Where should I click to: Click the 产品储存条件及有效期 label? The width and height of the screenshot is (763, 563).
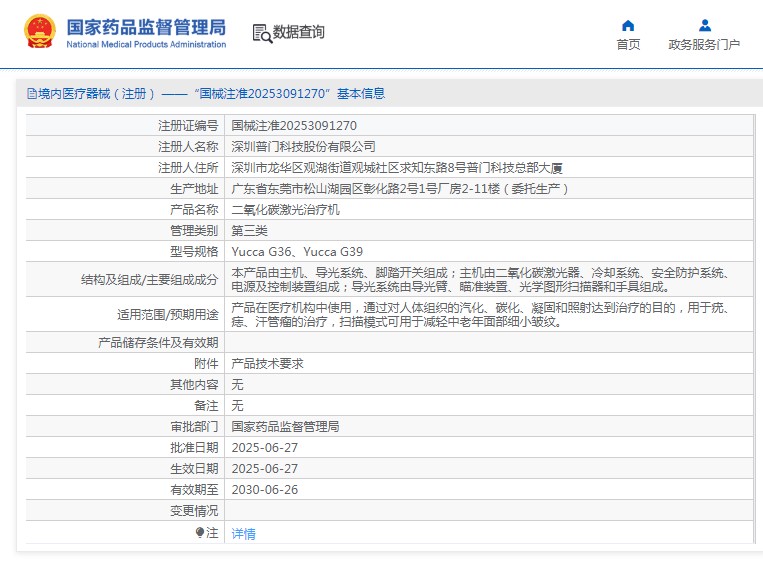point(158,343)
